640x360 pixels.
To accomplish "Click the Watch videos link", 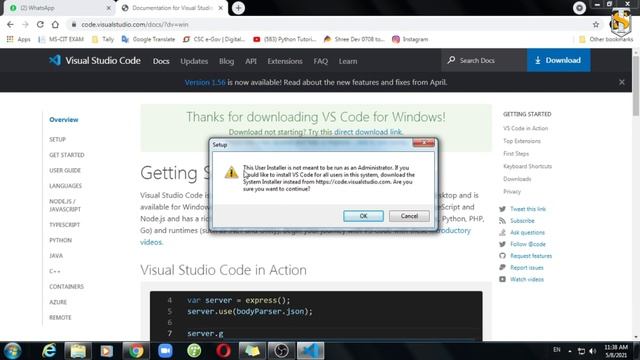I will [527, 280].
